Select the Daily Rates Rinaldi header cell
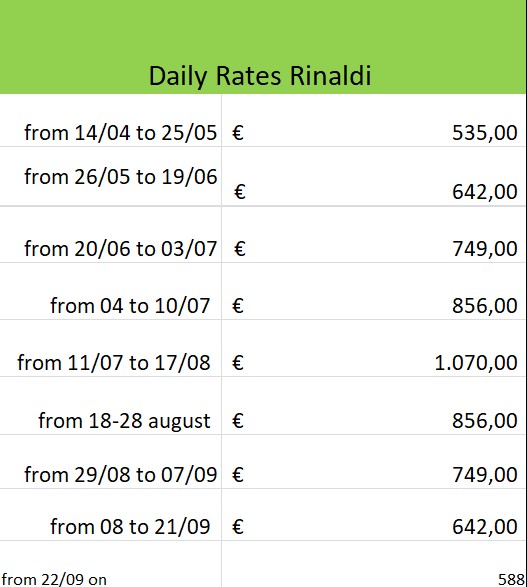The height and width of the screenshot is (587, 527). [x=263, y=47]
